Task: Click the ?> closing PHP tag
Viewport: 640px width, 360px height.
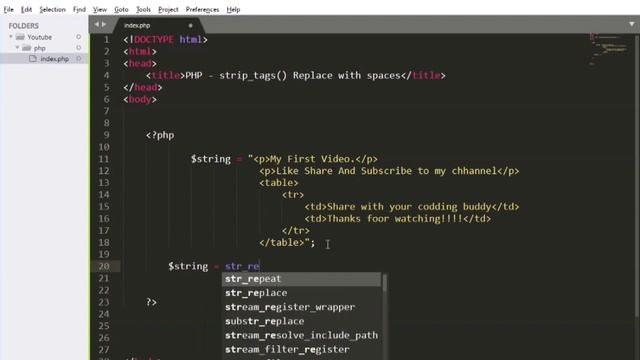Action: tap(151, 302)
